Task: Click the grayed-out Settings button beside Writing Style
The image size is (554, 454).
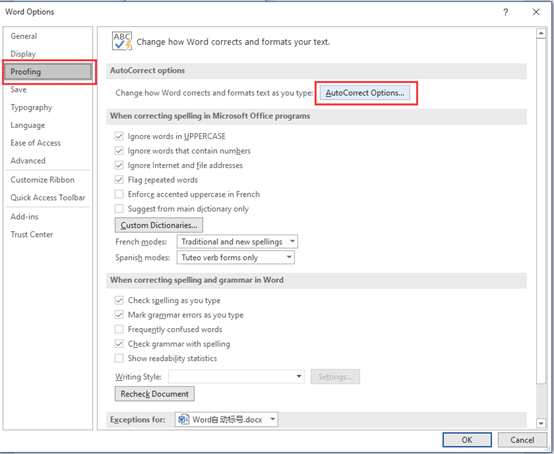Action: click(x=335, y=377)
